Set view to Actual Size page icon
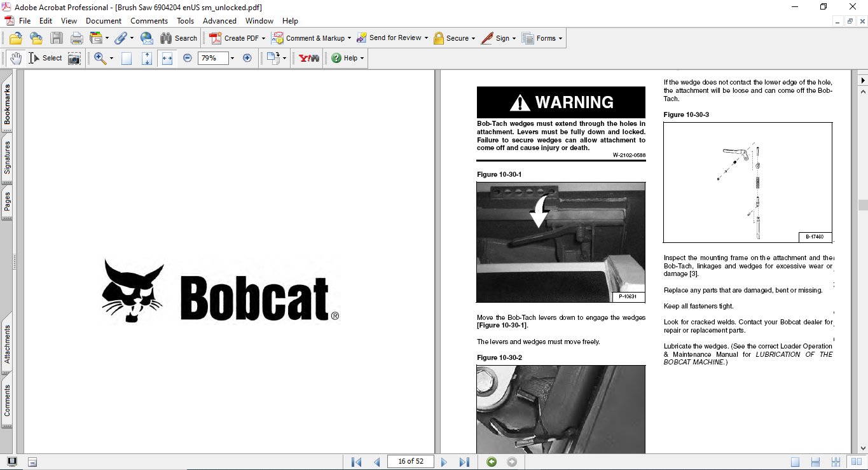 pos(127,58)
